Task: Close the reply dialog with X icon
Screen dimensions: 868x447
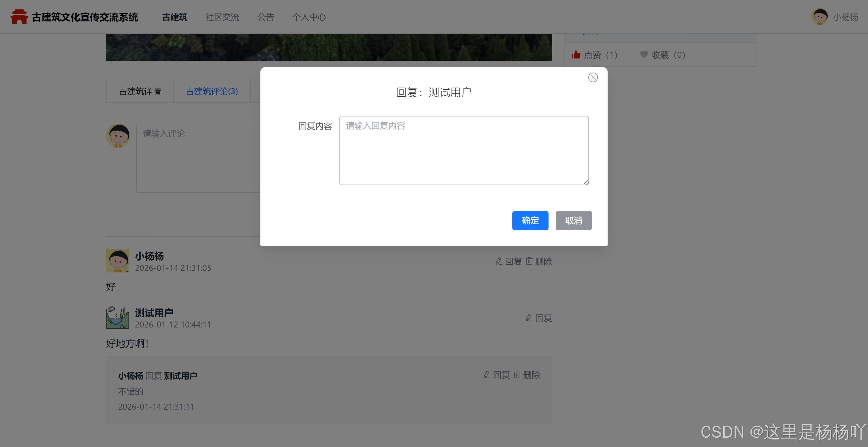Action: tap(593, 77)
